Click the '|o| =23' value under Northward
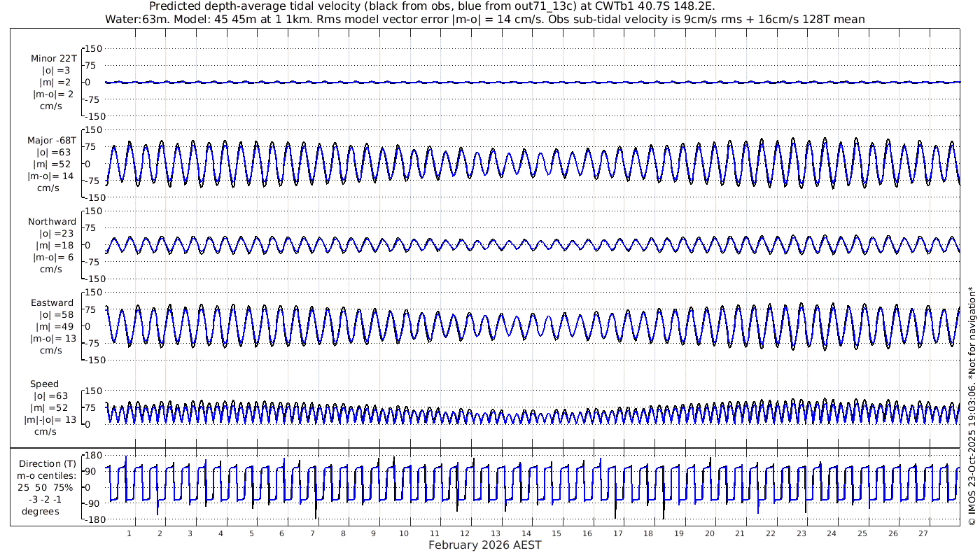The height and width of the screenshot is (560, 980). point(53,234)
